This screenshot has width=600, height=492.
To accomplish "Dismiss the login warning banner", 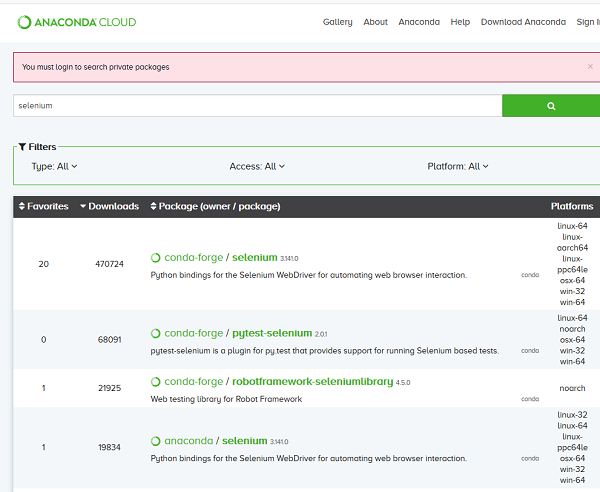I will [x=590, y=67].
